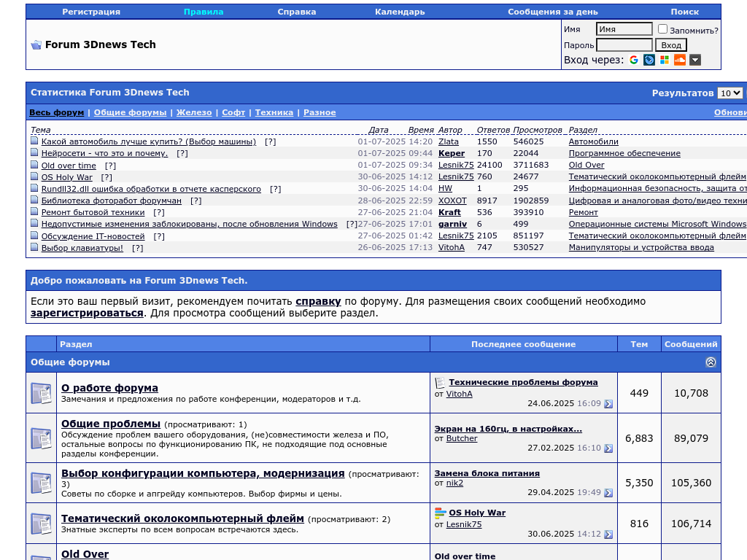
Task: Open the Календарь menu item
Action: pyautogui.click(x=400, y=12)
